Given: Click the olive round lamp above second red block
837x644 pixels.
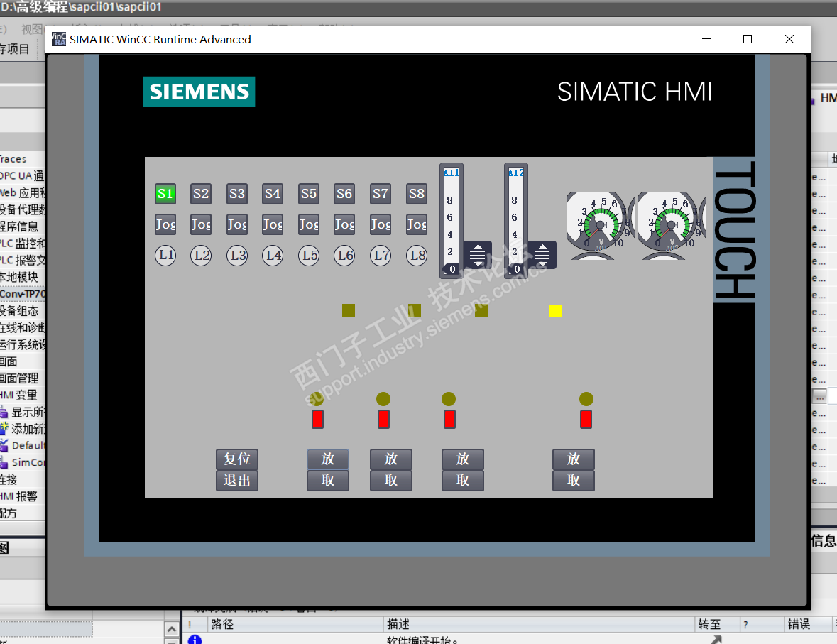Looking at the screenshot, I should pos(383,399).
